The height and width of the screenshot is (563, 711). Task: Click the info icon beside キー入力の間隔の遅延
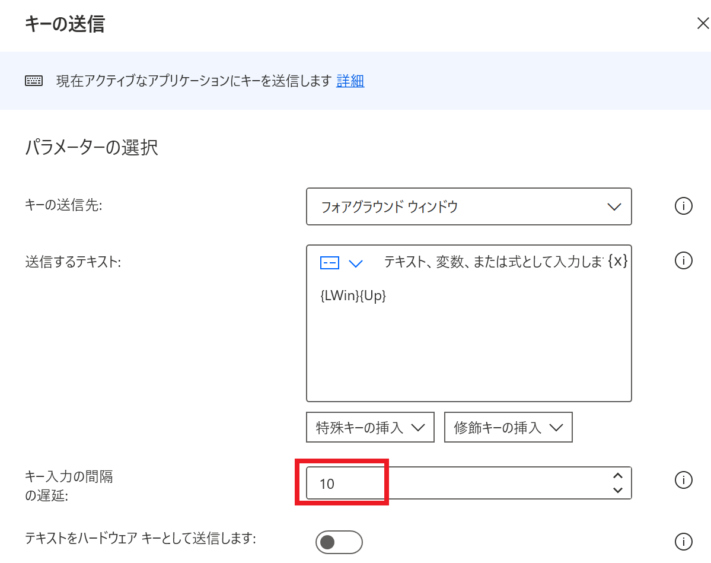tap(683, 480)
